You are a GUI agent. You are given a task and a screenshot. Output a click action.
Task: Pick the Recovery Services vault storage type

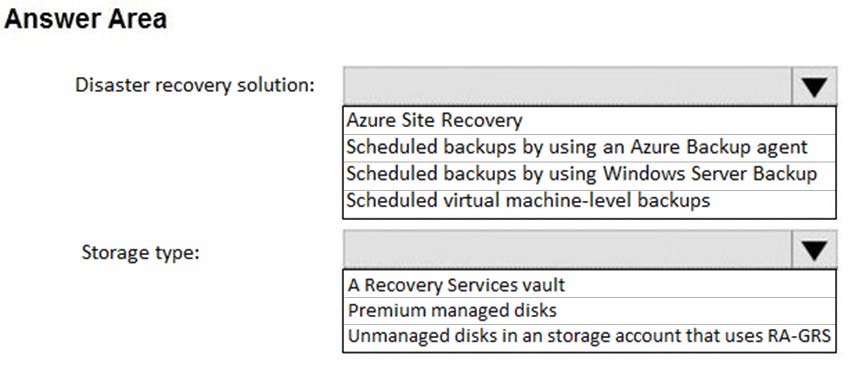pos(589,285)
